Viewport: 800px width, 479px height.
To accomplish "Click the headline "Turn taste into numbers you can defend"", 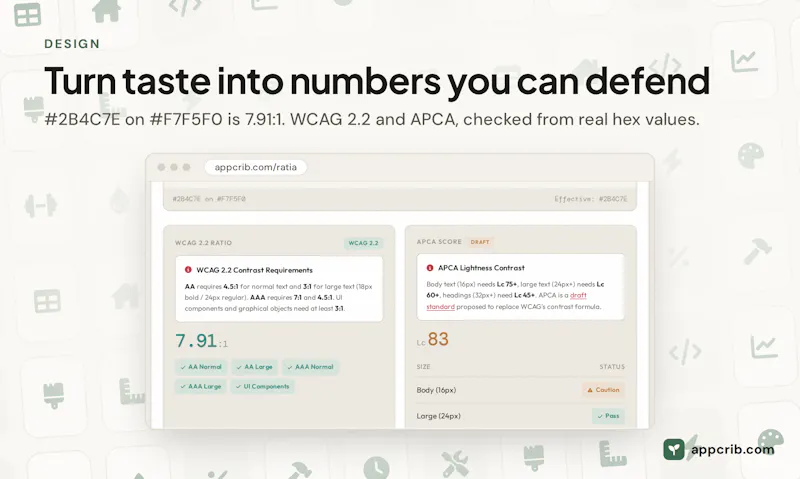I will tap(377, 81).
